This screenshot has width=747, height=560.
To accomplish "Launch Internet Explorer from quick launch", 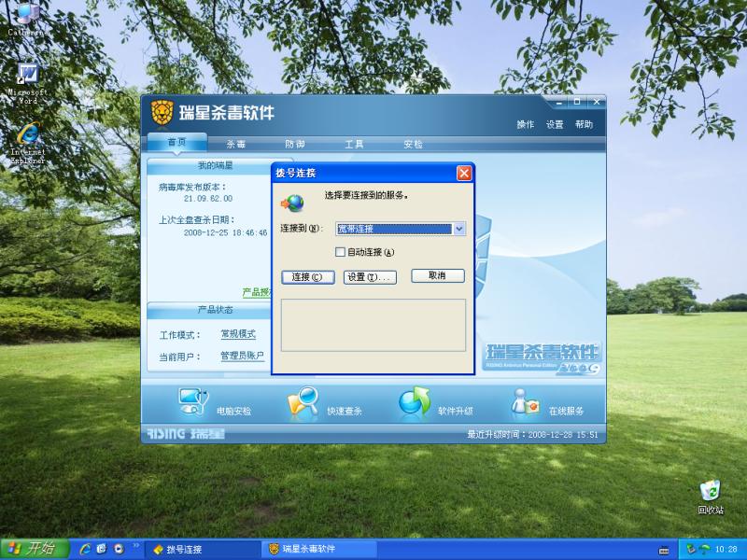I will tap(86, 549).
